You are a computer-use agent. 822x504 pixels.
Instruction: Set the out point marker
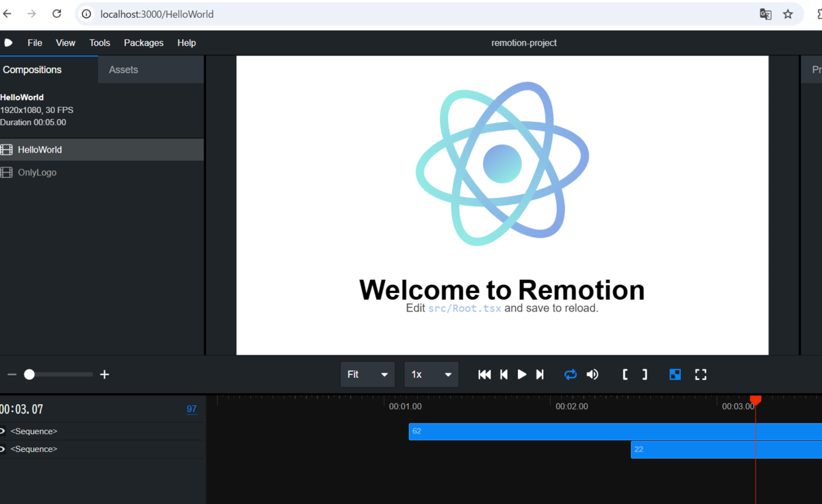pyautogui.click(x=644, y=375)
